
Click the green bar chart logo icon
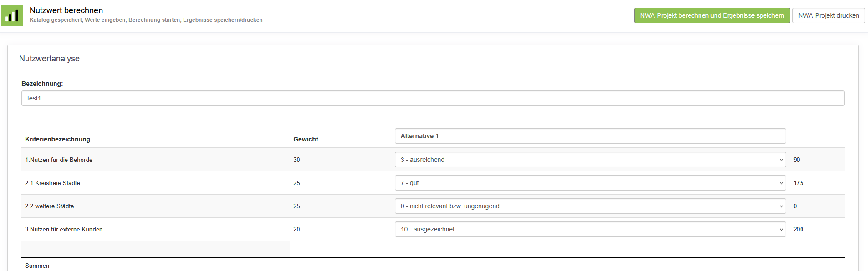12,15
